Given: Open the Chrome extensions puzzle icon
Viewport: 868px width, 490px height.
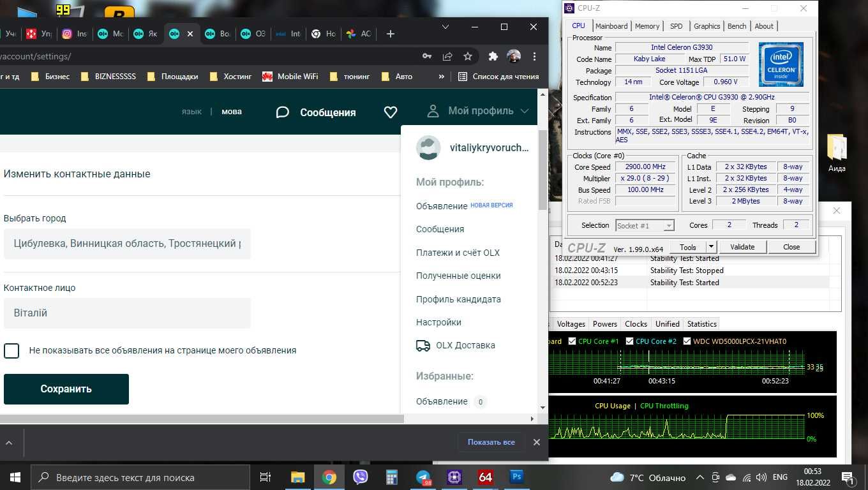Looking at the screenshot, I should click(493, 56).
